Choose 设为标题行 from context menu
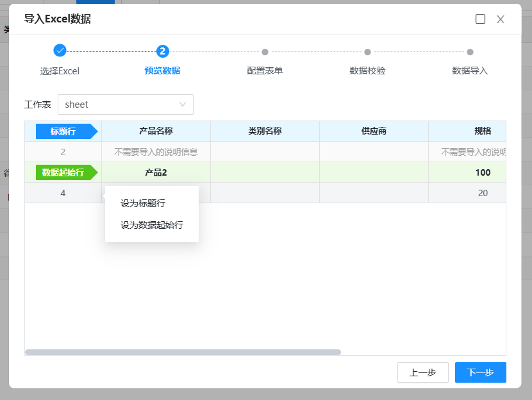532x400 pixels. click(143, 203)
